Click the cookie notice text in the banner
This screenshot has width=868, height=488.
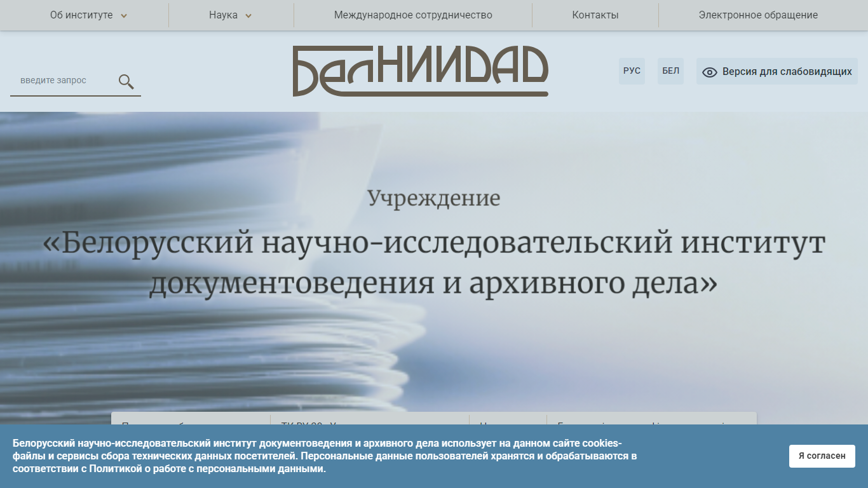325,456
